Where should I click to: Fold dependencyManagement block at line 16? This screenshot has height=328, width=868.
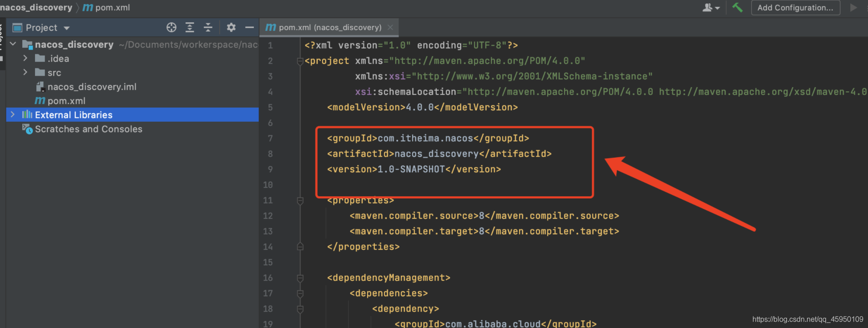[x=300, y=278]
